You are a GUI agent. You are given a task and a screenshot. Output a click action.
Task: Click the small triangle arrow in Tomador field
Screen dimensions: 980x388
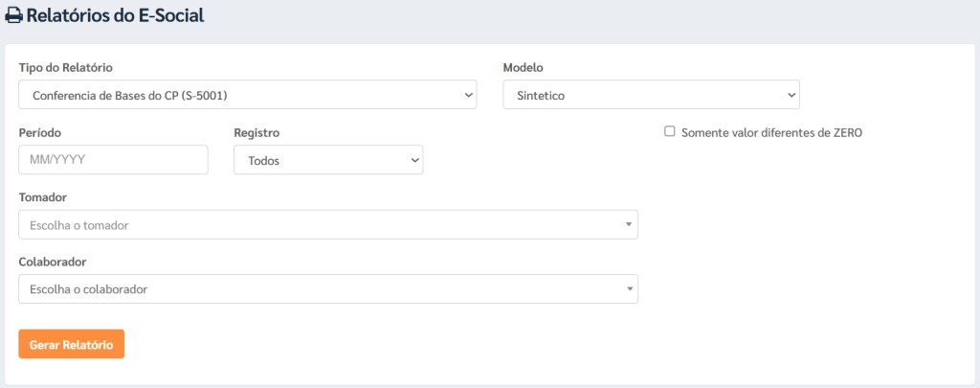(629, 225)
